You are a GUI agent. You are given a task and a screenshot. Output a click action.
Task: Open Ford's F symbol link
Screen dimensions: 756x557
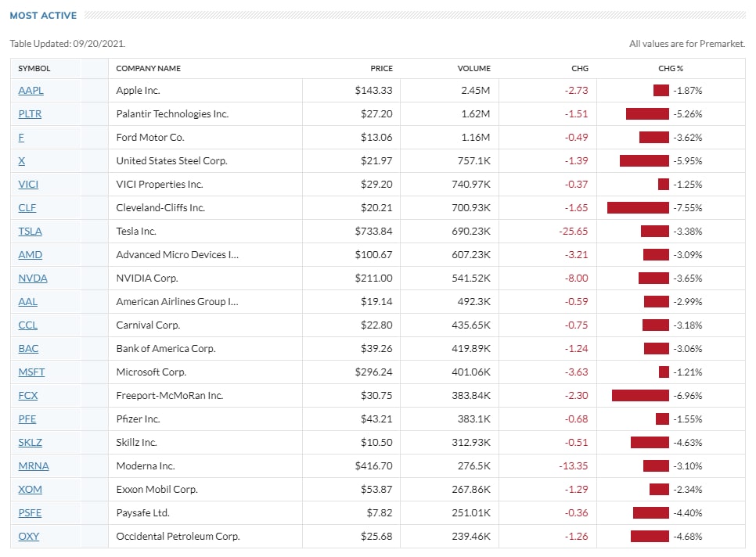click(x=21, y=138)
